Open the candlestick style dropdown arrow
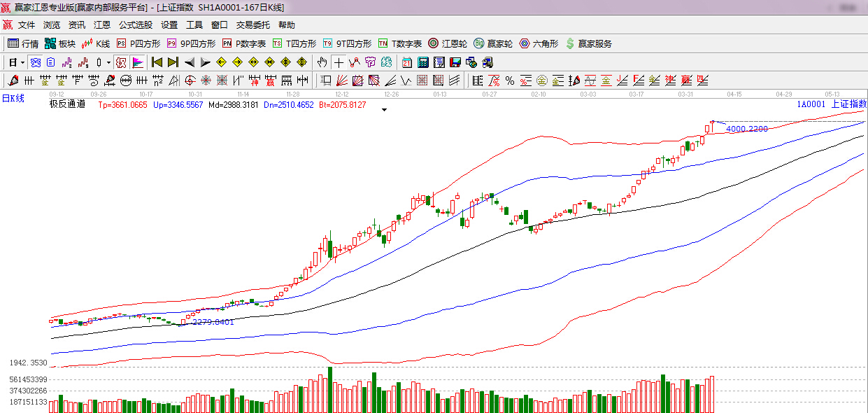Viewport: 868px width, 413px height. [x=108, y=62]
